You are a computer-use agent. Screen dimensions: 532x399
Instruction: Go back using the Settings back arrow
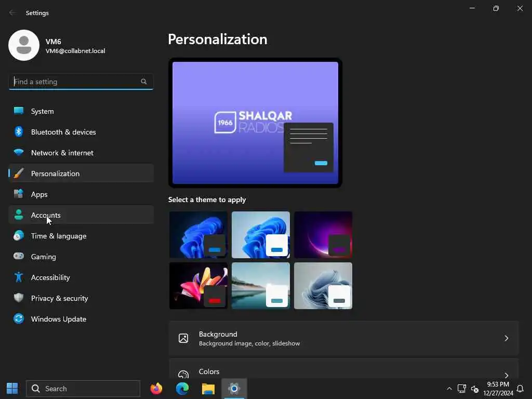click(x=12, y=12)
